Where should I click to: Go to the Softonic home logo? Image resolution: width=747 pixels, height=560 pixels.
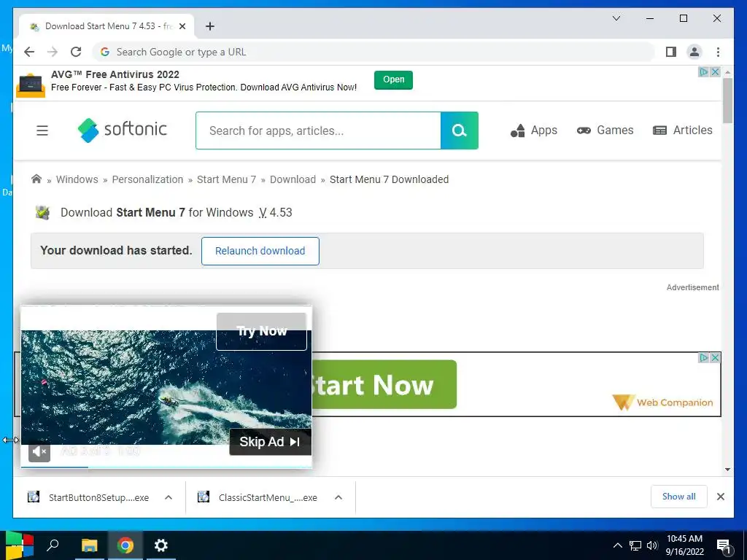[123, 130]
